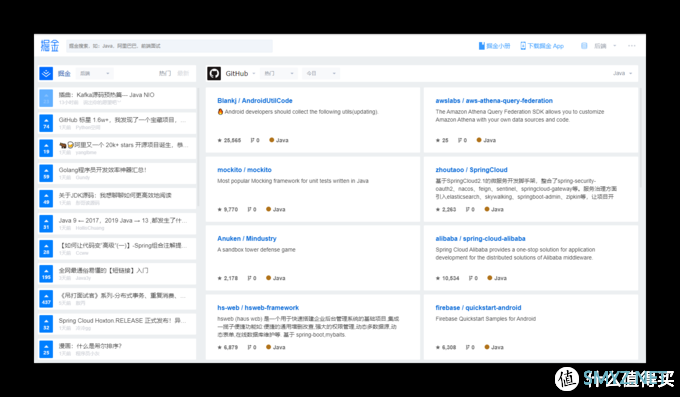Image resolution: width=680 pixels, height=397 pixels.
Task: Click the Java language dot on hsweb-framework card
Action: tap(268, 347)
